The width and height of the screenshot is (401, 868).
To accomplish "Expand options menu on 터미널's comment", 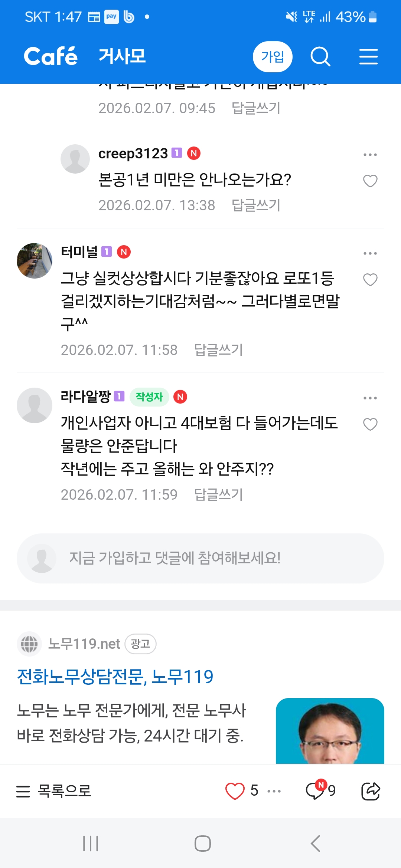I will [x=370, y=253].
